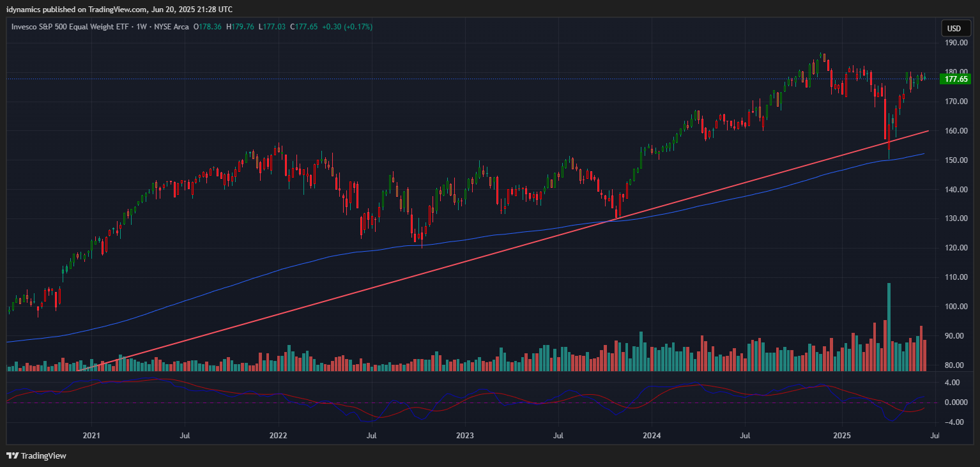This screenshot has width=980, height=467.
Task: Click the low value L177.03
Action: (273, 27)
